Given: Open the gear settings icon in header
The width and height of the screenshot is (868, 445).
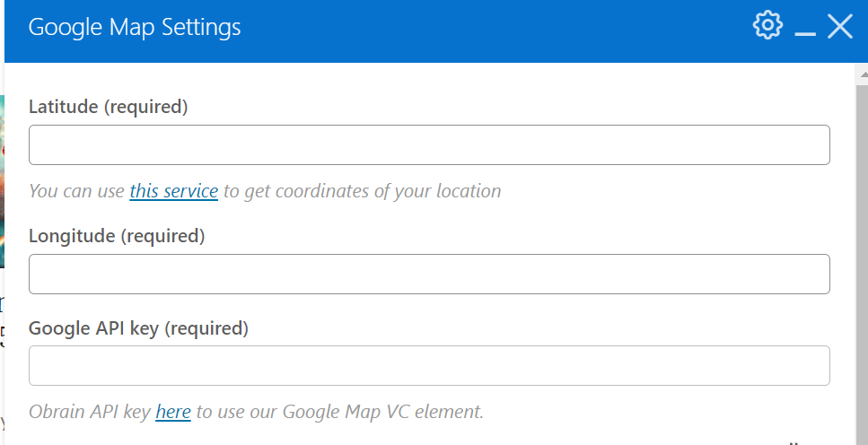Looking at the screenshot, I should pyautogui.click(x=767, y=26).
